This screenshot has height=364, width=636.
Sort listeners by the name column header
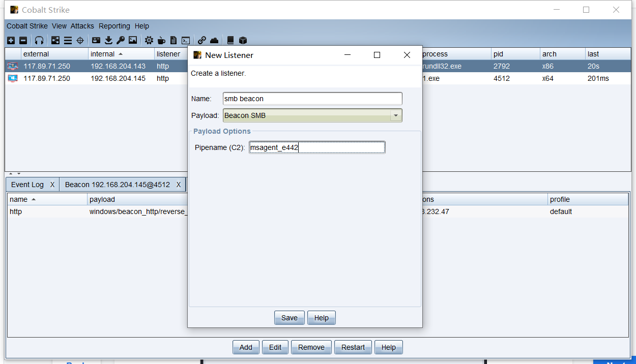47,199
